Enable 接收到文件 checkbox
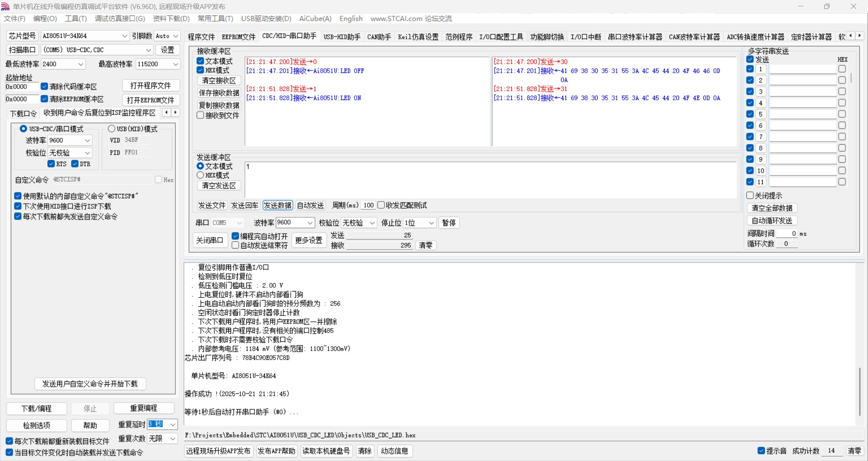This screenshot has width=868, height=461. pos(200,115)
